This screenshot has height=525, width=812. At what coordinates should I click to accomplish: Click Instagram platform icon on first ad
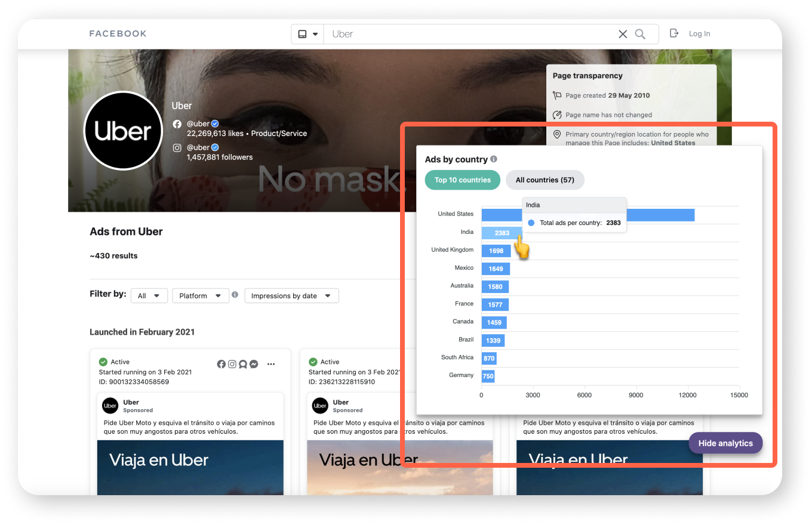[232, 364]
